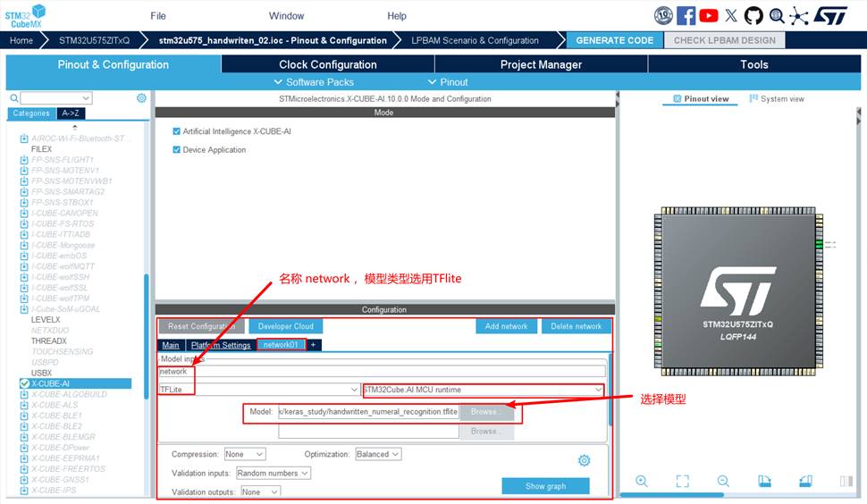Zoom out of the pinout view
867x504 pixels.
tap(723, 481)
